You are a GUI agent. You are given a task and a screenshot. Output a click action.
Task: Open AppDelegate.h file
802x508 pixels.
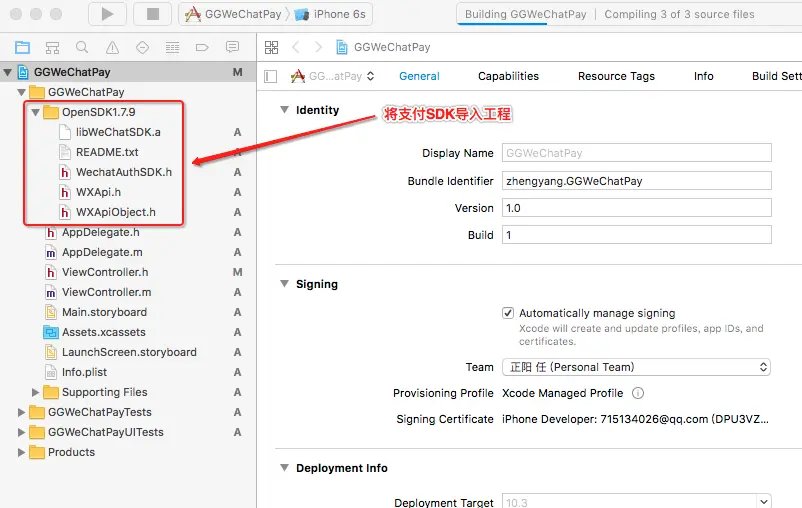click(x=100, y=232)
